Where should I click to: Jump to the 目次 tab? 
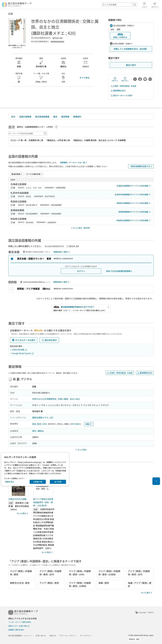pyautogui.click(x=13, y=117)
